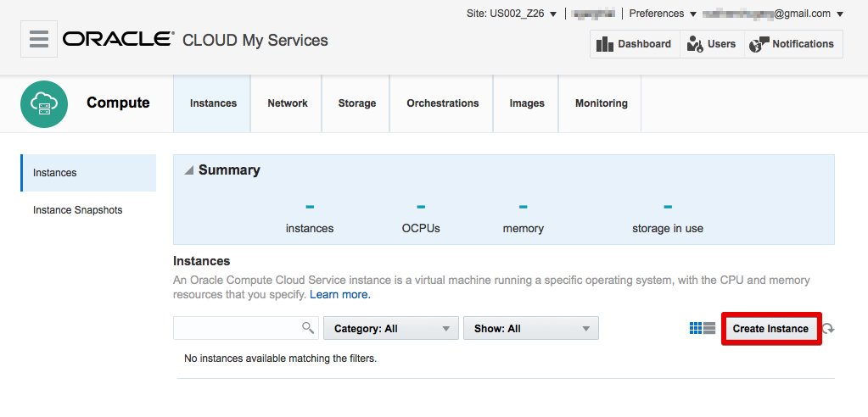Viewport: 868px width, 417px height.
Task: Click the OCPUs summary label
Action: (x=421, y=228)
